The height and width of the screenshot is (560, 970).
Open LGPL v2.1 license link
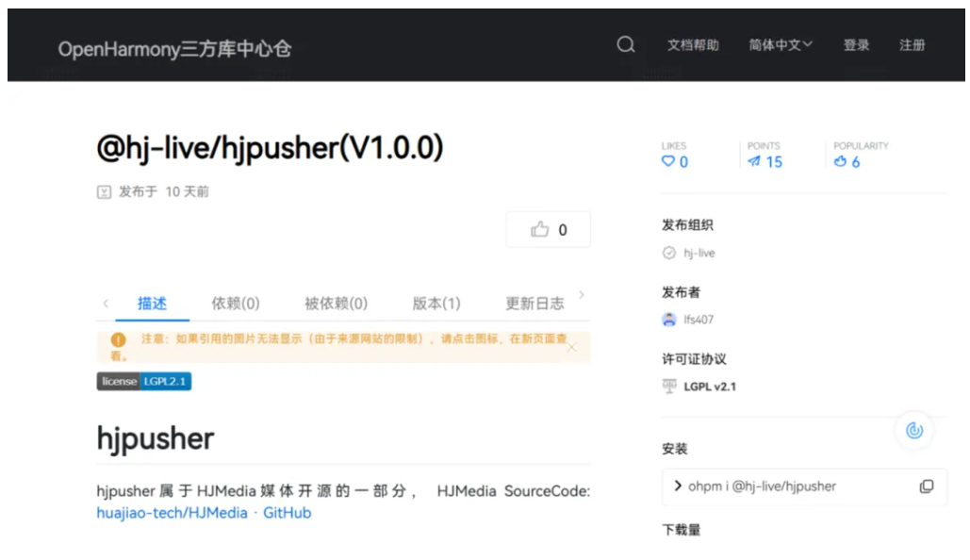pos(710,387)
